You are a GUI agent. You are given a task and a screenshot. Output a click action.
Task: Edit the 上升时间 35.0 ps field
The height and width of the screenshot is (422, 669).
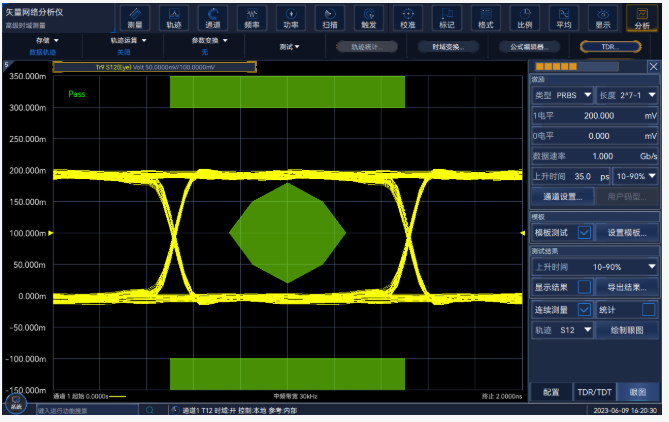571,176
